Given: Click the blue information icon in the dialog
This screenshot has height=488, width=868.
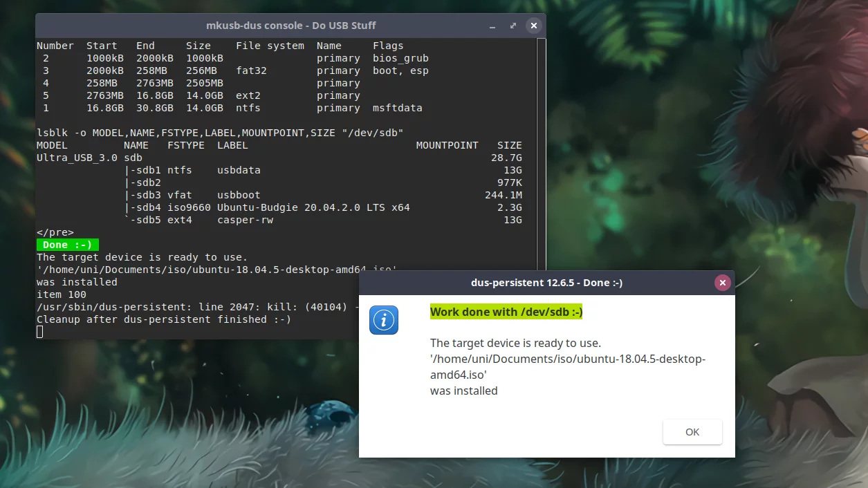Looking at the screenshot, I should click(383, 319).
